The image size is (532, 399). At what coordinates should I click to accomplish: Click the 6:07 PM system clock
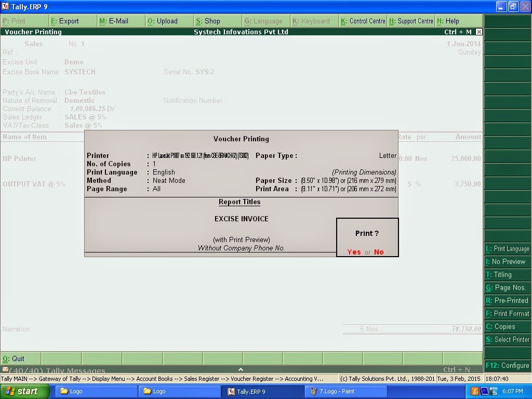pyautogui.click(x=512, y=391)
